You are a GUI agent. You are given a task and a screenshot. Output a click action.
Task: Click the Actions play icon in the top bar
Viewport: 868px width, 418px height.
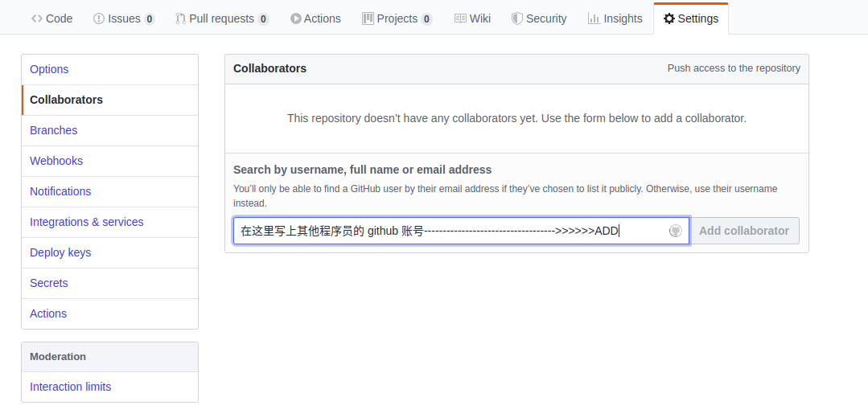point(295,18)
